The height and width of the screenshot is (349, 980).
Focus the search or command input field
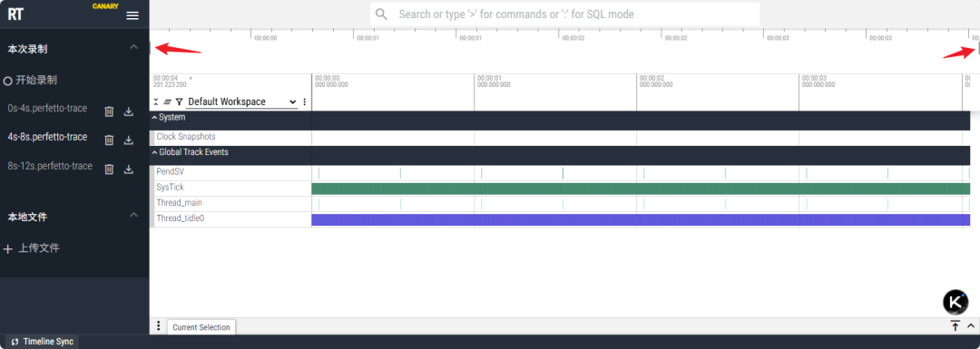pos(565,15)
